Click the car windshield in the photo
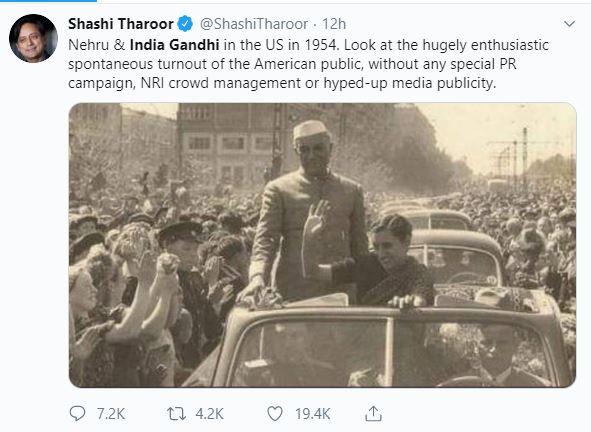The height and width of the screenshot is (432, 591). click(x=392, y=352)
